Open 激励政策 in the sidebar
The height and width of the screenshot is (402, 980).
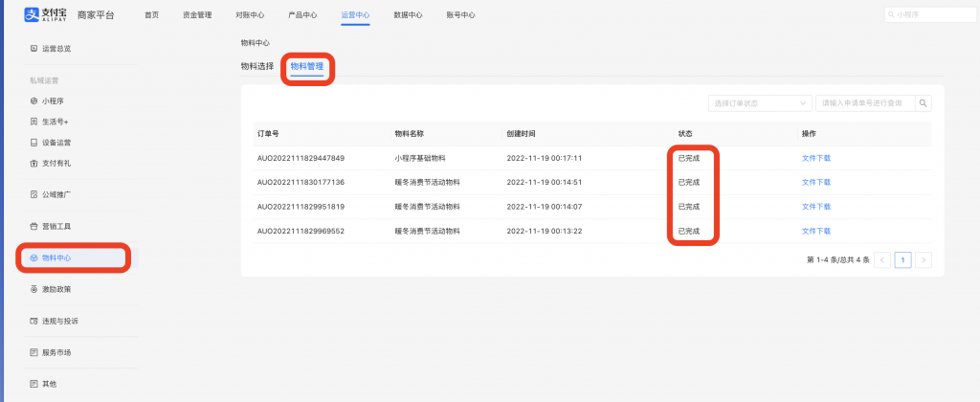[56, 289]
